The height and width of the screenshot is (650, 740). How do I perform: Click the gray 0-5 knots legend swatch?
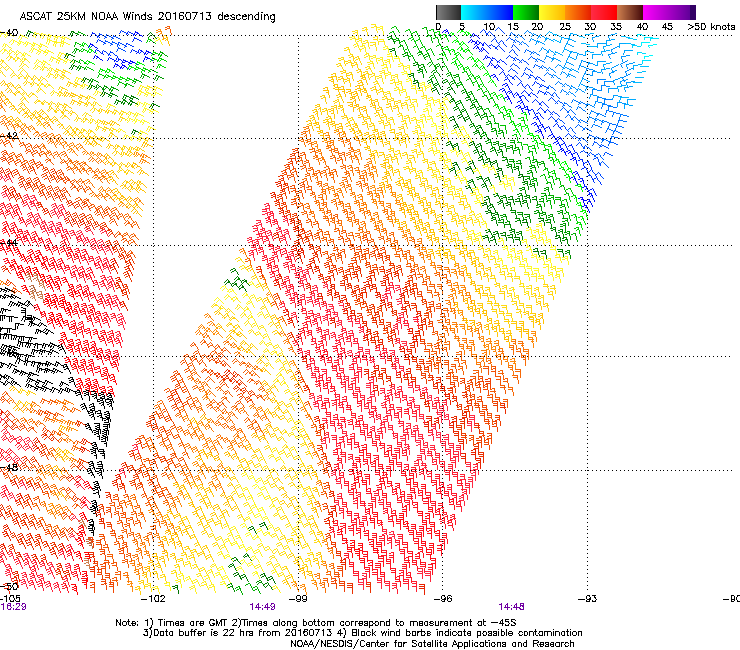pyautogui.click(x=448, y=12)
